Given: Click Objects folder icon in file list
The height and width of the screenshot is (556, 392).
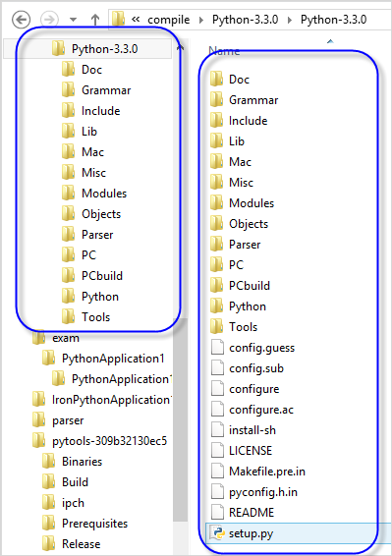Looking at the screenshot, I should pos(216,223).
